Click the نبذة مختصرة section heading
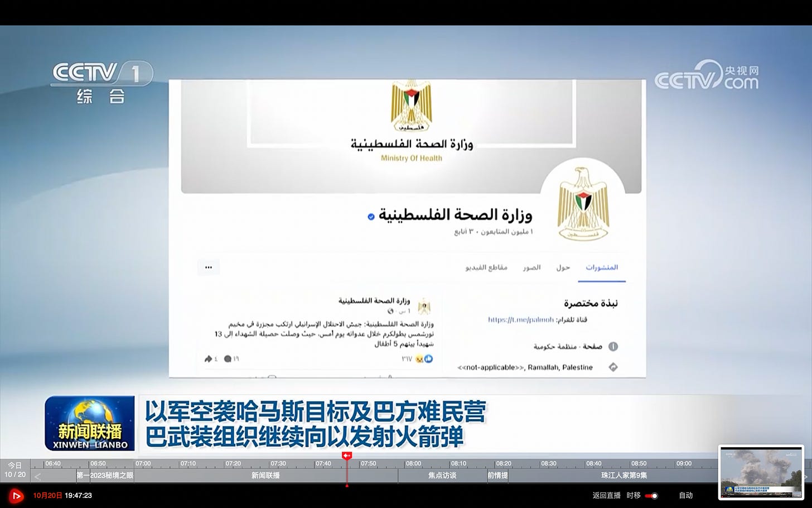The height and width of the screenshot is (508, 812). [591, 303]
